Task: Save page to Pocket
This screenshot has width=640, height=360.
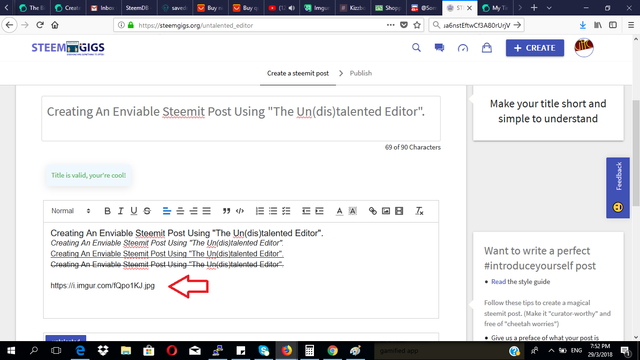Action: (x=404, y=25)
